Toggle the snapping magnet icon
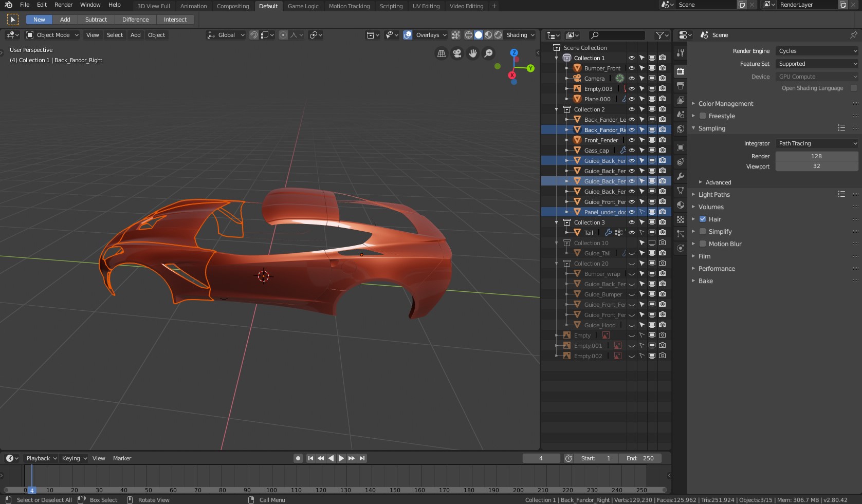Viewport: 862px width, 504px height. 254,35
